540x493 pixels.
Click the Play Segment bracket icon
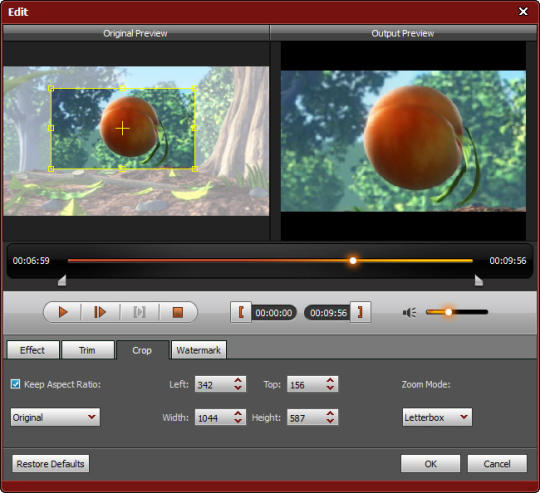(x=139, y=312)
